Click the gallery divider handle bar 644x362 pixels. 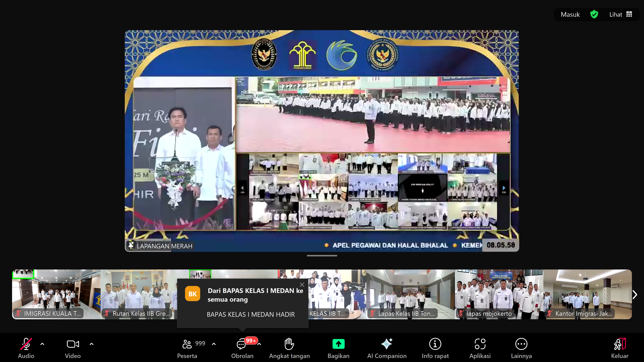pos(322,256)
